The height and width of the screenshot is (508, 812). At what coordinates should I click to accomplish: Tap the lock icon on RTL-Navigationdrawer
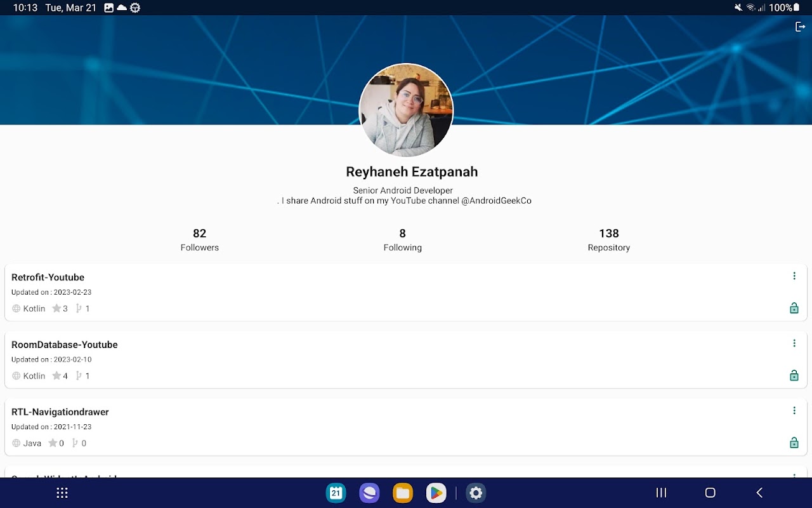794,443
